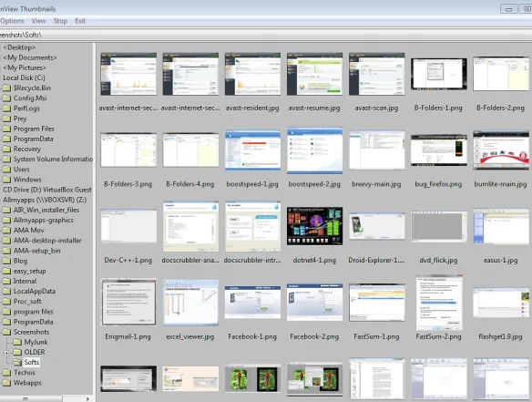Open the View menu
Image resolution: width=532 pixels, height=402 pixels.
click(x=38, y=21)
